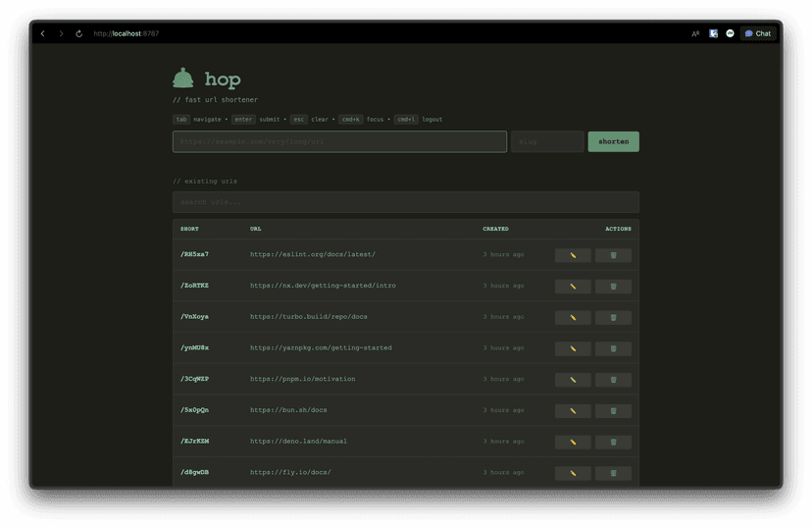The height and width of the screenshot is (528, 812).
Task: Click the edit pencil for /RH5xa7
Action: click(x=573, y=255)
